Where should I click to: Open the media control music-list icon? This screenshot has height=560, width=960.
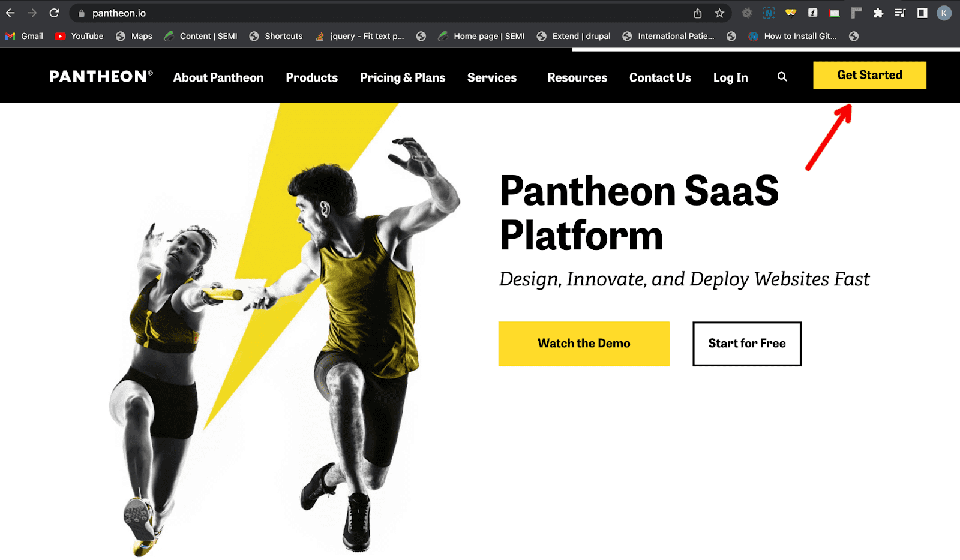(900, 13)
